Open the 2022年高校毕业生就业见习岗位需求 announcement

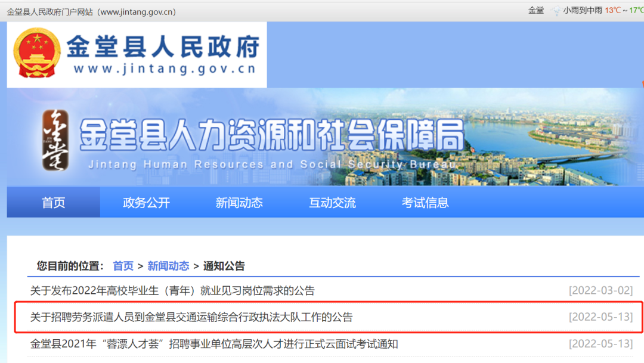click(172, 291)
